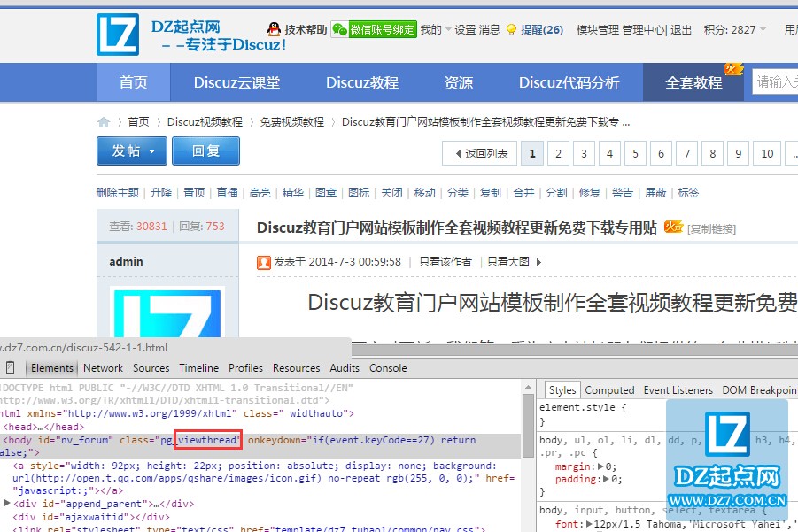The image size is (798, 532).
Task: Click 只看大图 view link
Action: coord(507,262)
